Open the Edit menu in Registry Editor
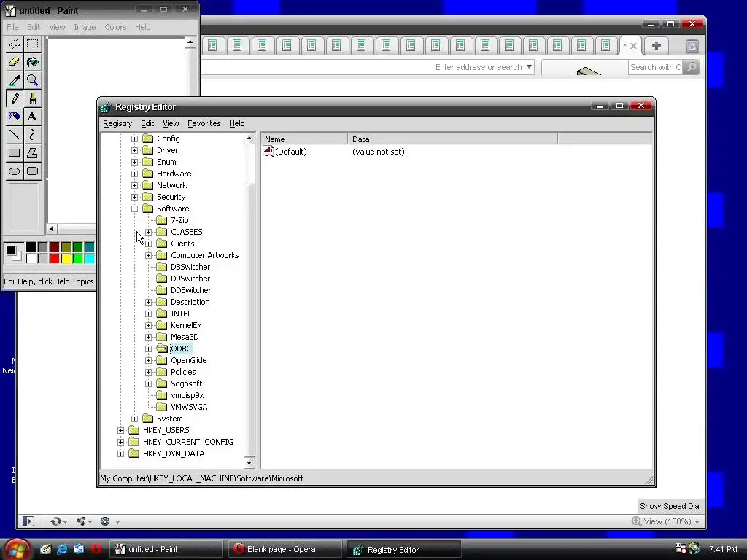The height and width of the screenshot is (560, 747). point(147,123)
